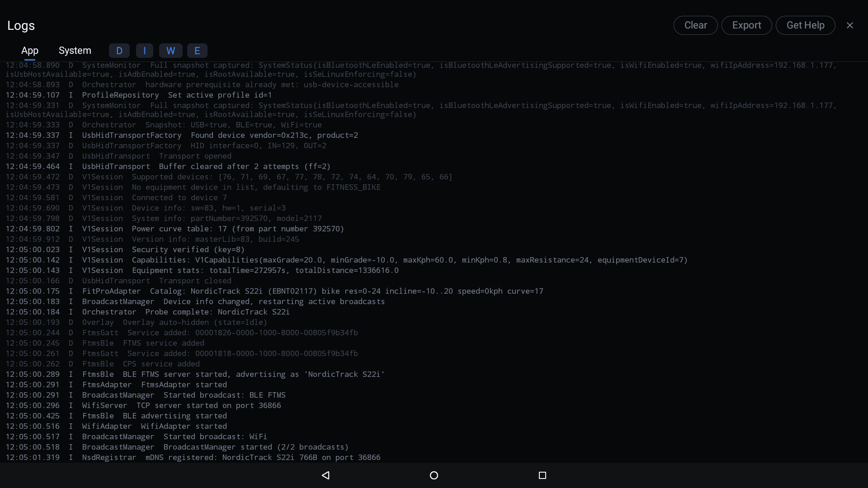The image size is (868, 488).
Task: Select the V1Session Capabilities log entry
Action: (346, 260)
